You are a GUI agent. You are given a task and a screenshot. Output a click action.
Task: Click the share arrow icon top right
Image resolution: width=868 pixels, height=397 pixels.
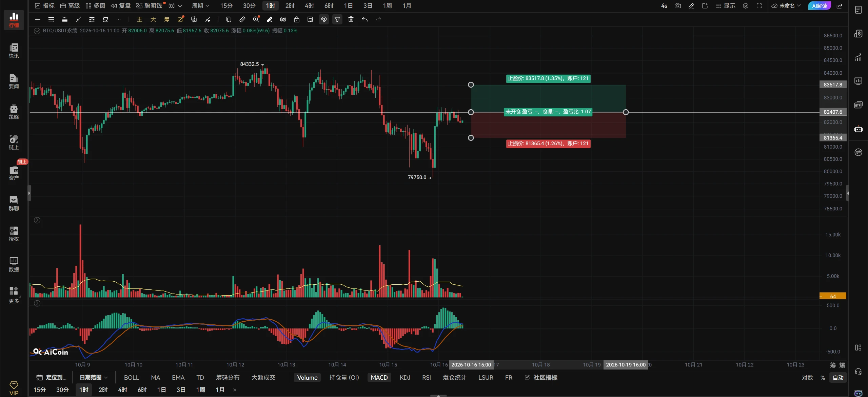(840, 6)
